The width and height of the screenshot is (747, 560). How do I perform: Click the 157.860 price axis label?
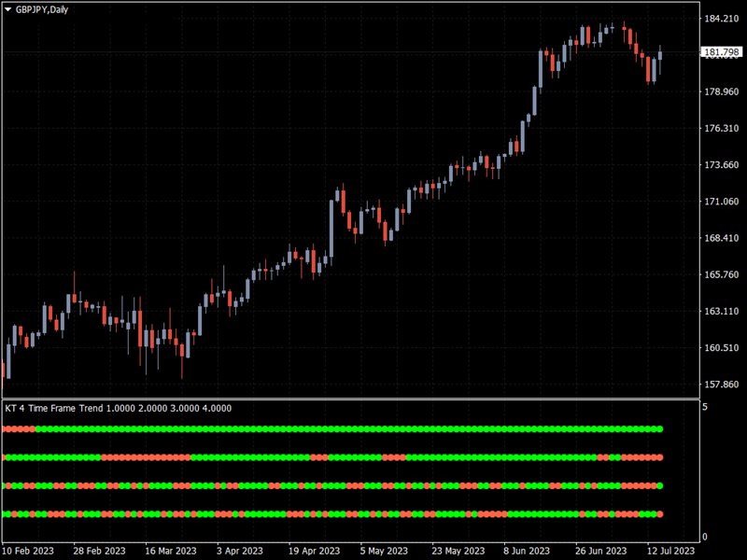point(721,384)
